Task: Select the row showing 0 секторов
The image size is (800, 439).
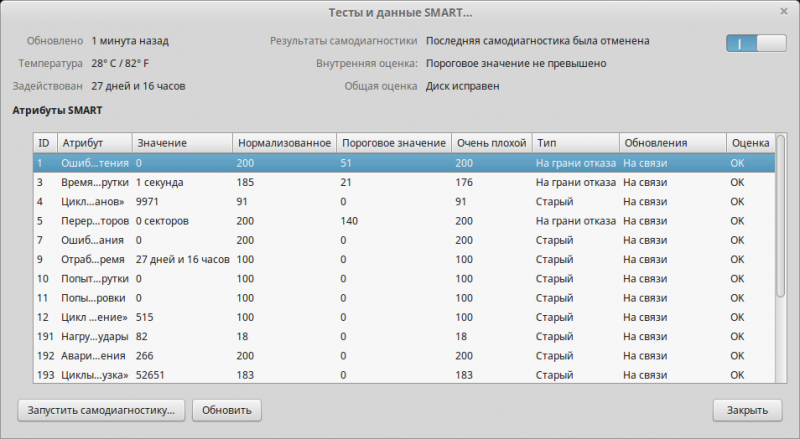Action: pos(400,220)
